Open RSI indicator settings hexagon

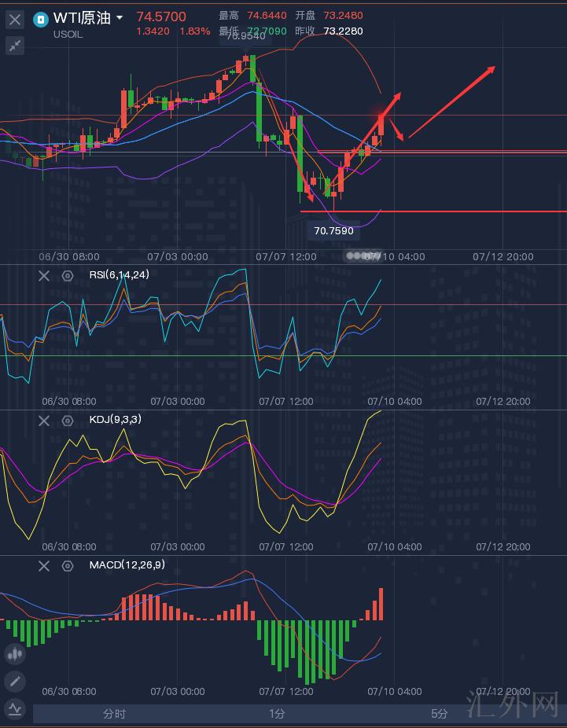(x=68, y=276)
